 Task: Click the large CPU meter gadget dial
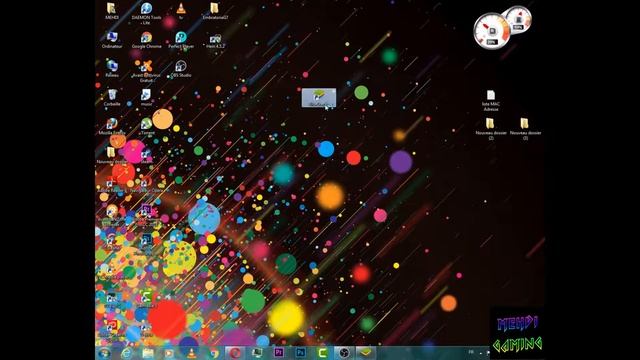click(x=491, y=31)
